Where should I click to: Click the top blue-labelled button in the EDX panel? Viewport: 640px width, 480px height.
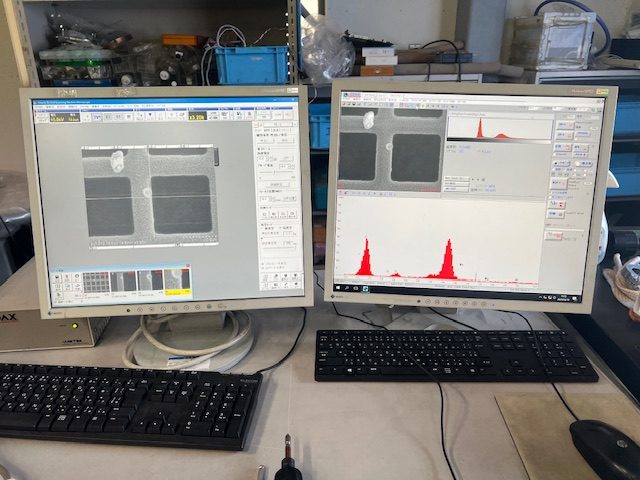(566, 125)
